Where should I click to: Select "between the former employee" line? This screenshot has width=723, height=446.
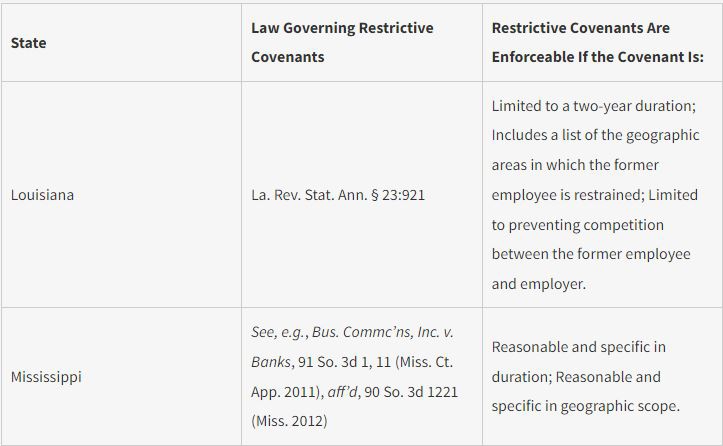[x=591, y=254]
